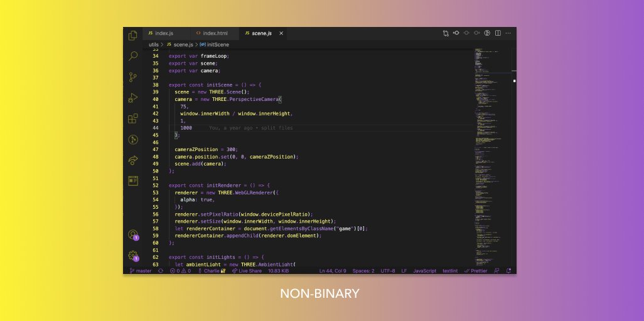Viewport: 644px width, 321px height.
Task: Open the Manage gear icon
Action: pyautogui.click(x=132, y=256)
